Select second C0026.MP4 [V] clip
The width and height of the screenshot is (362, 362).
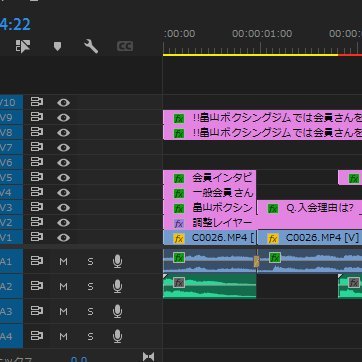click(x=310, y=238)
